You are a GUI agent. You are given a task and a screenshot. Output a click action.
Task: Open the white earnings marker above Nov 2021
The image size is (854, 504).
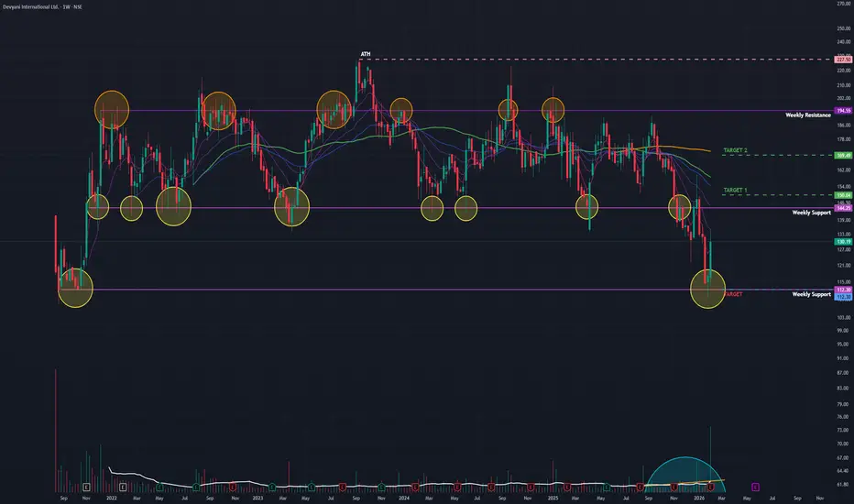click(x=86, y=487)
